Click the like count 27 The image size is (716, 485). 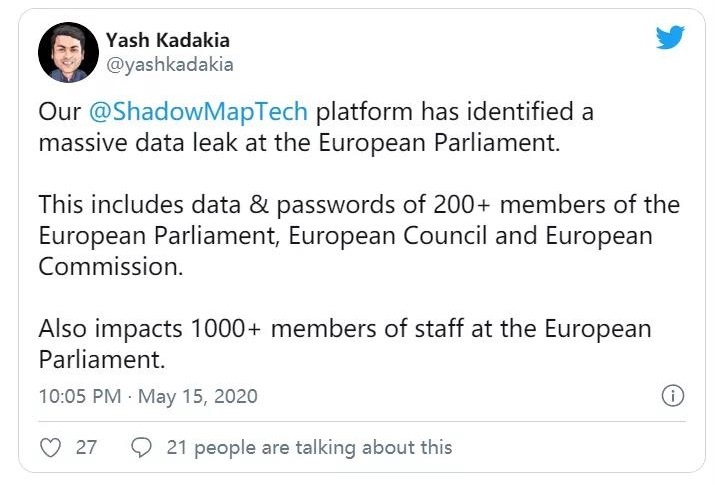86,447
